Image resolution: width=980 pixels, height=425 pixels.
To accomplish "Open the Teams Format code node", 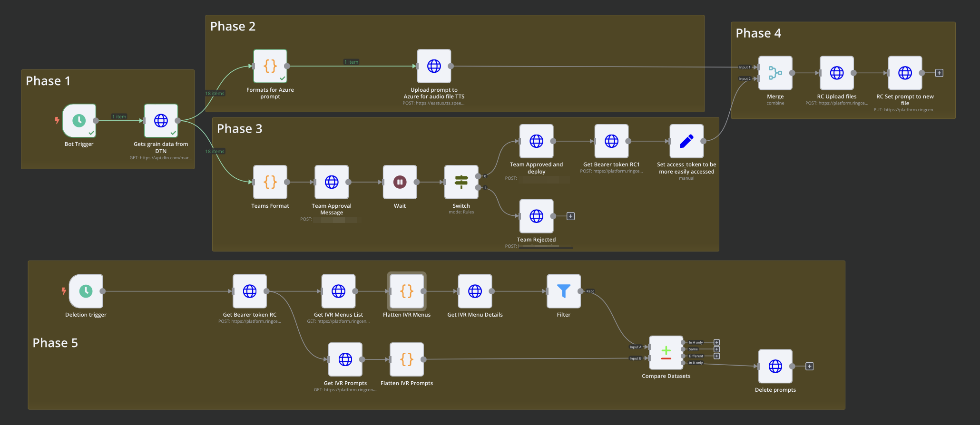I will pyautogui.click(x=270, y=182).
